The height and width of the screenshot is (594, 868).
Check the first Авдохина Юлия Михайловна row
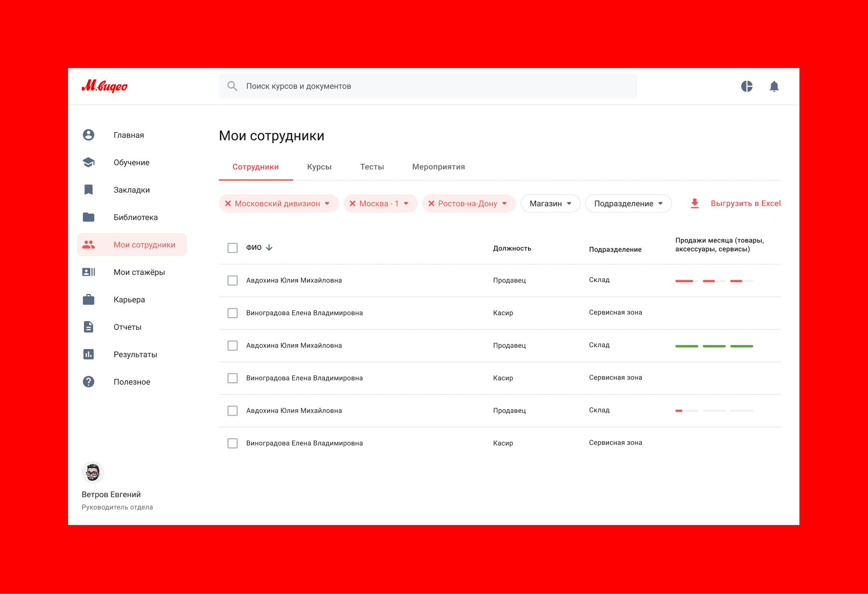point(232,281)
